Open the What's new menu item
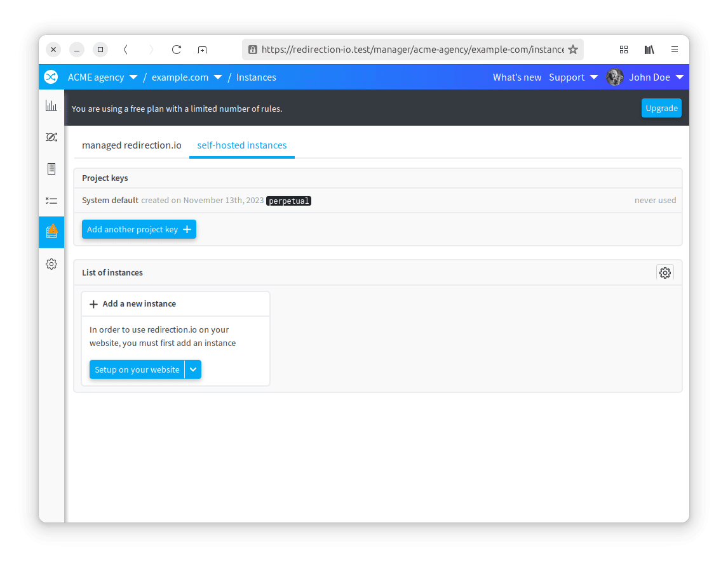The height and width of the screenshot is (565, 728). coord(517,77)
